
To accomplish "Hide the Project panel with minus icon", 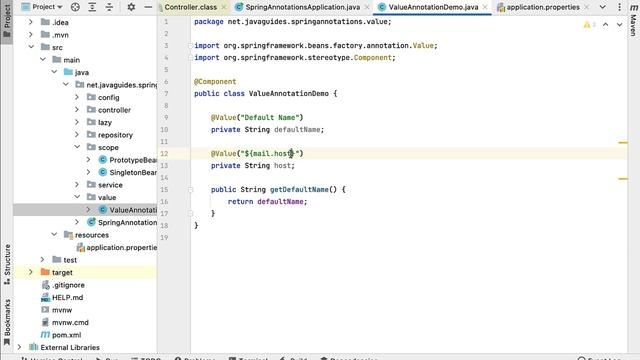I will 148,7.
